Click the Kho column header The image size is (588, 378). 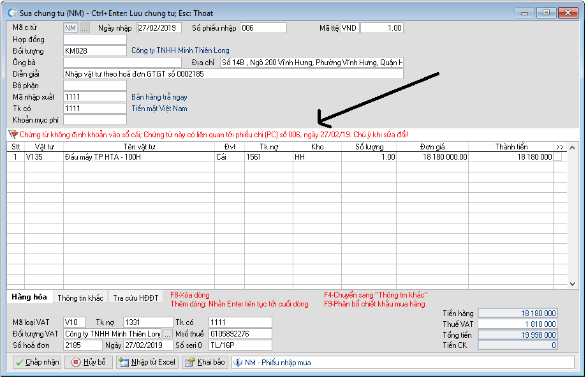pyautogui.click(x=317, y=147)
